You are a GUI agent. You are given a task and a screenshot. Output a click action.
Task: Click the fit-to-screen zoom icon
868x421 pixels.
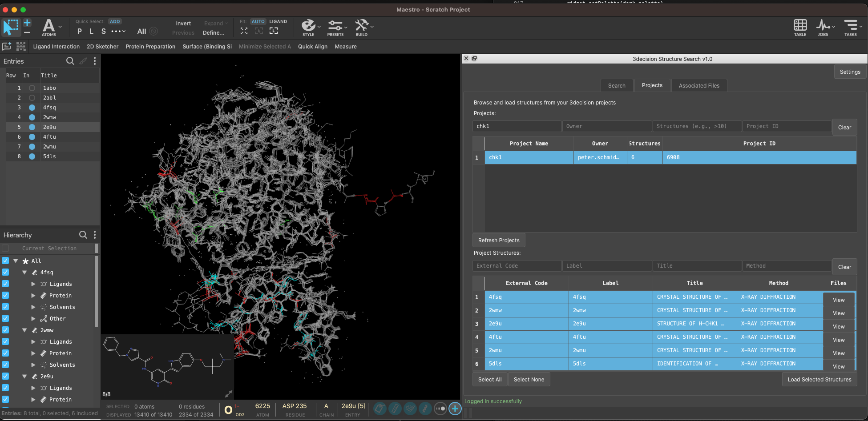(x=244, y=31)
